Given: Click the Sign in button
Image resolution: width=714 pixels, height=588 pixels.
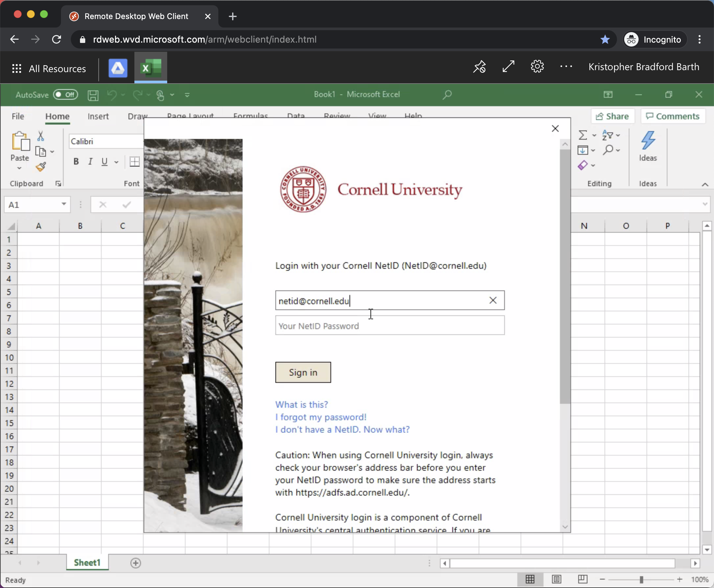Looking at the screenshot, I should coord(303,372).
